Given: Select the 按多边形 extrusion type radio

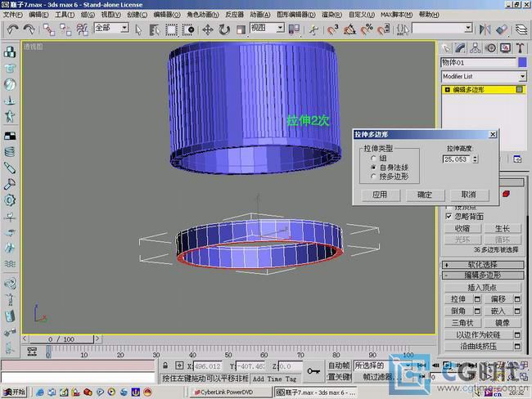Looking at the screenshot, I should [x=373, y=177].
